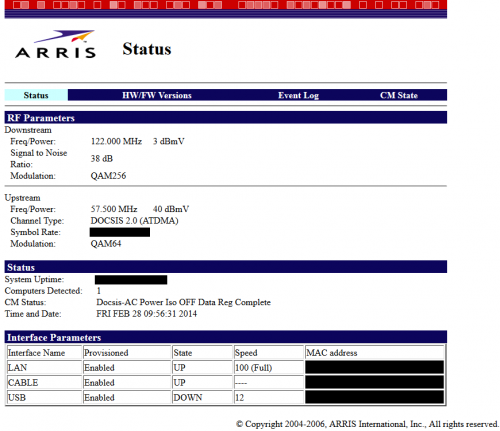This screenshot has height=431, width=500.
Task: Select the USB speed value 12
Action: pyautogui.click(x=268, y=397)
